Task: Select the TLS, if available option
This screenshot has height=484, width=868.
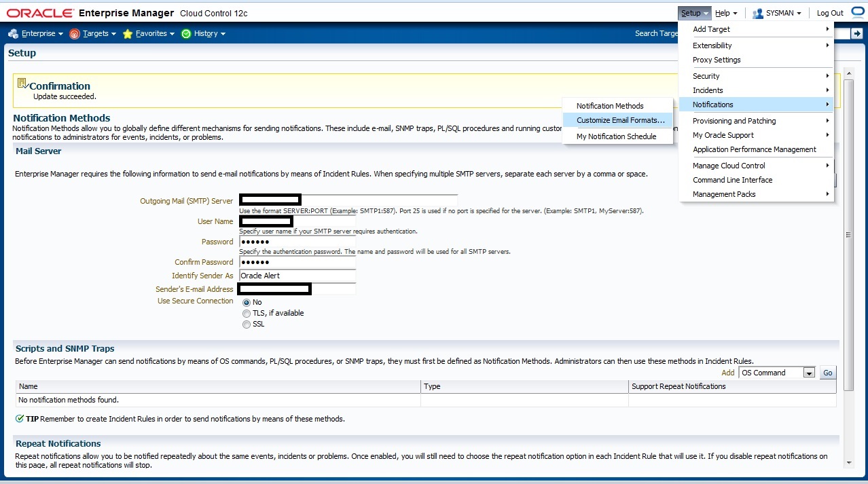Action: pyautogui.click(x=247, y=314)
